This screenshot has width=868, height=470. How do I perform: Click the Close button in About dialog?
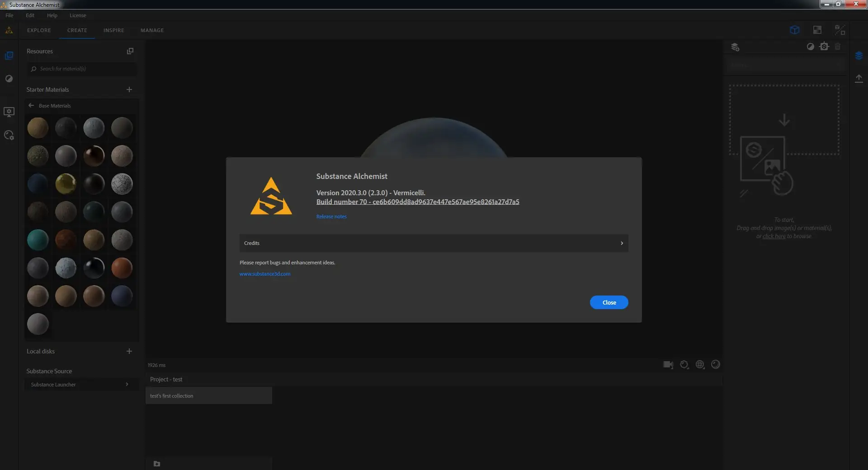(609, 302)
